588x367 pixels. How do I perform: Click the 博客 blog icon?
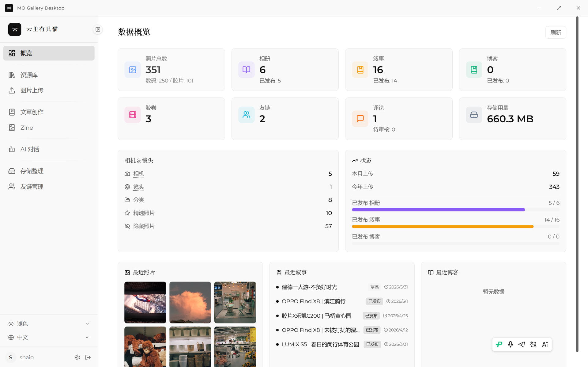pos(474,70)
